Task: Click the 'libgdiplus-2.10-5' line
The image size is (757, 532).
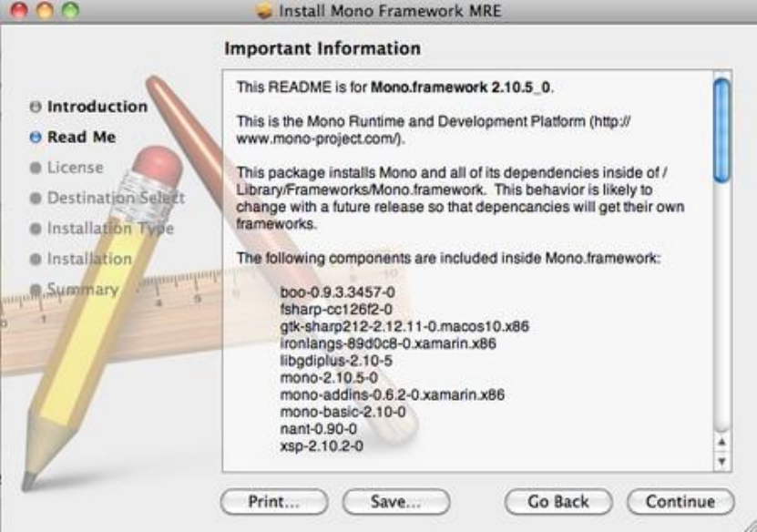Action: point(336,361)
